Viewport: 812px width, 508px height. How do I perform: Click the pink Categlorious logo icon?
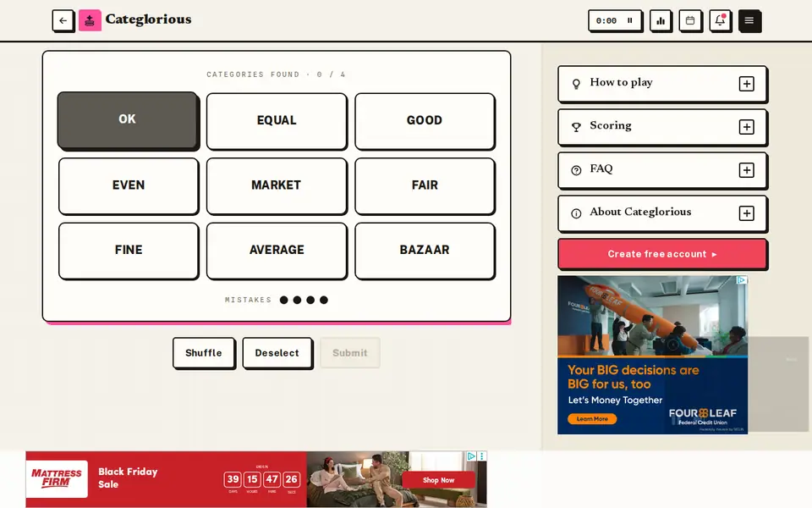pyautogui.click(x=90, y=20)
